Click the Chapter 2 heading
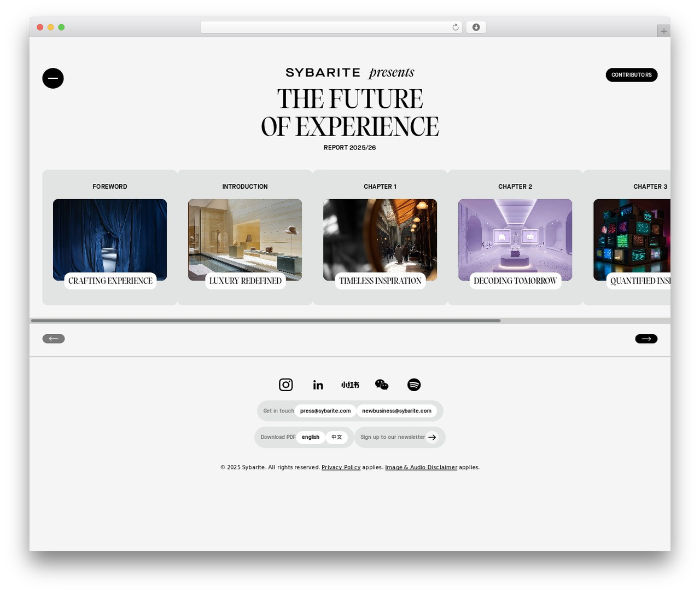This screenshot has width=700, height=593. point(515,187)
